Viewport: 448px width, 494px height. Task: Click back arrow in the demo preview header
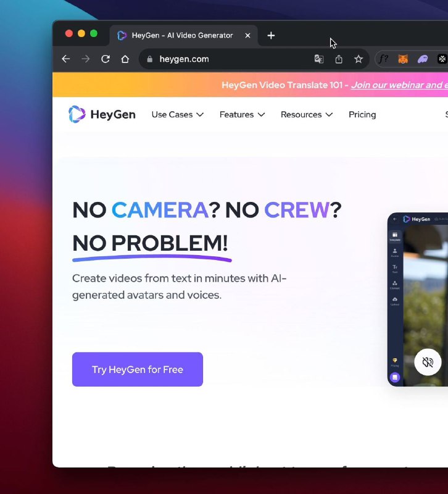(395, 219)
